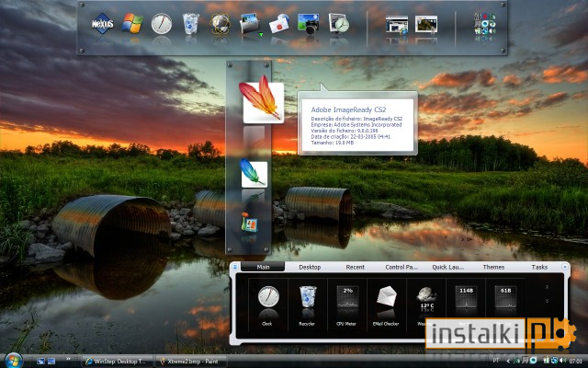This screenshot has height=368, width=588.
Task: Open the pictures folder icon in dock
Action: [250, 25]
